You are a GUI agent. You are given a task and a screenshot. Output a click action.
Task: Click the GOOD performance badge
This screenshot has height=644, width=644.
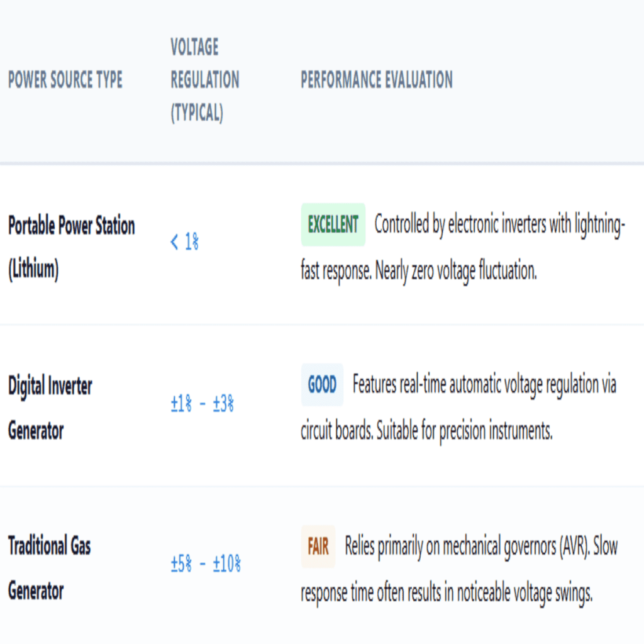(x=322, y=385)
